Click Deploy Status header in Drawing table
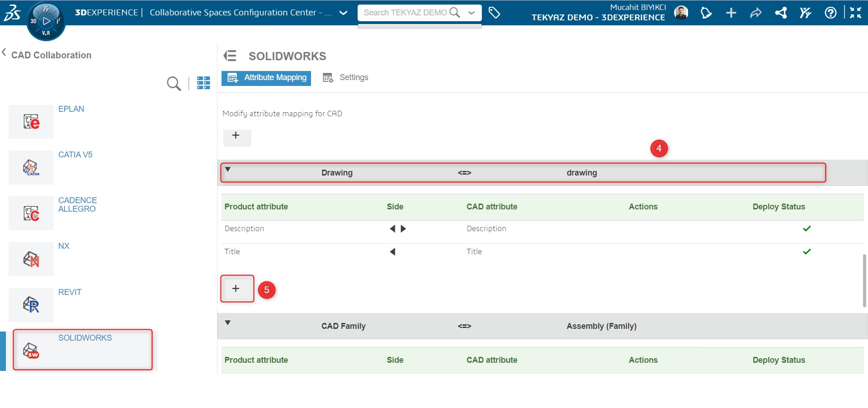 pyautogui.click(x=778, y=207)
